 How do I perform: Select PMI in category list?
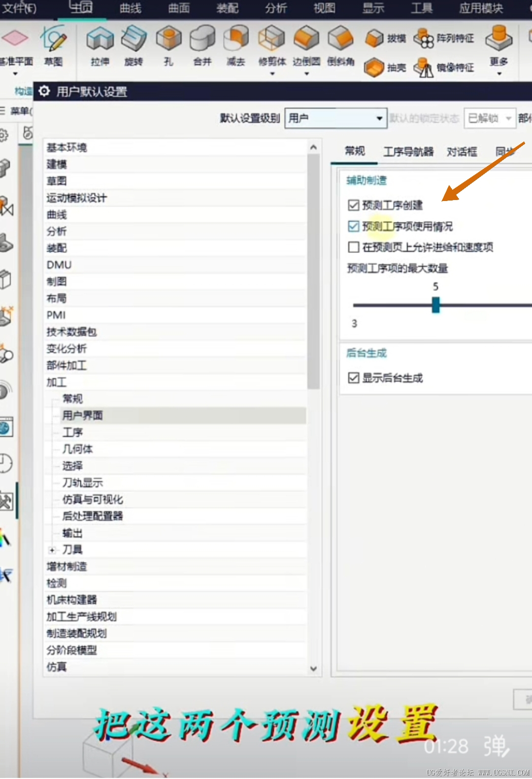click(175, 315)
